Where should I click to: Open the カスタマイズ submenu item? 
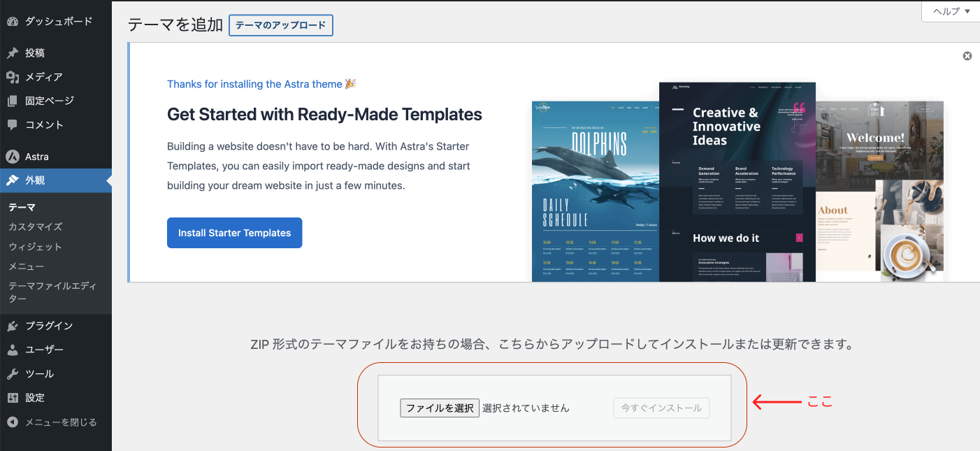35,227
